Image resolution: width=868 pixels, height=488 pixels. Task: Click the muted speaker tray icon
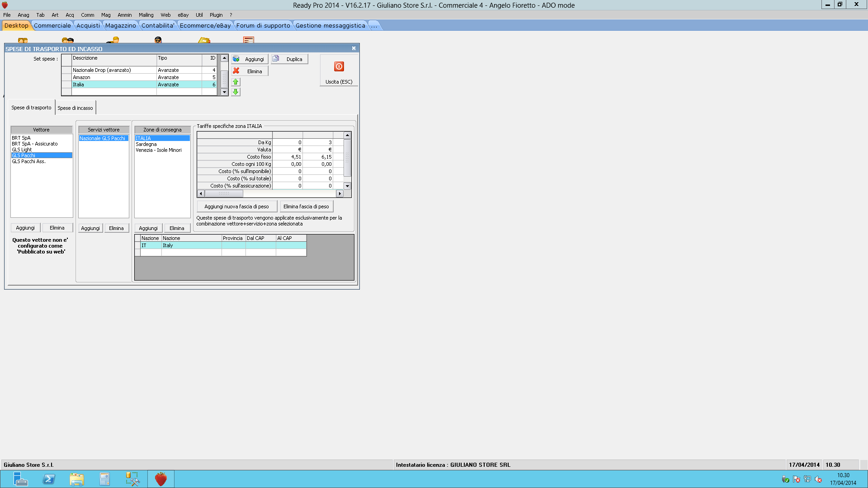tap(818, 479)
